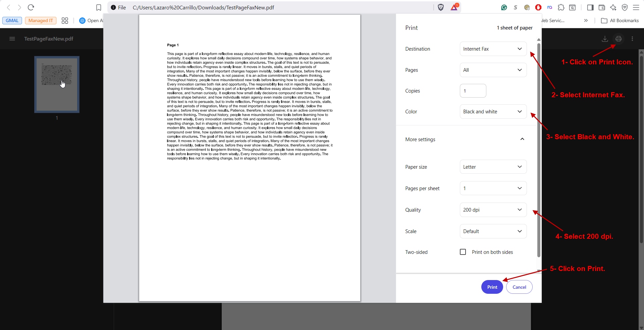The width and height of the screenshot is (644, 330).
Task: Open the Quality dropdown showing 200 dpi
Action: 493,210
